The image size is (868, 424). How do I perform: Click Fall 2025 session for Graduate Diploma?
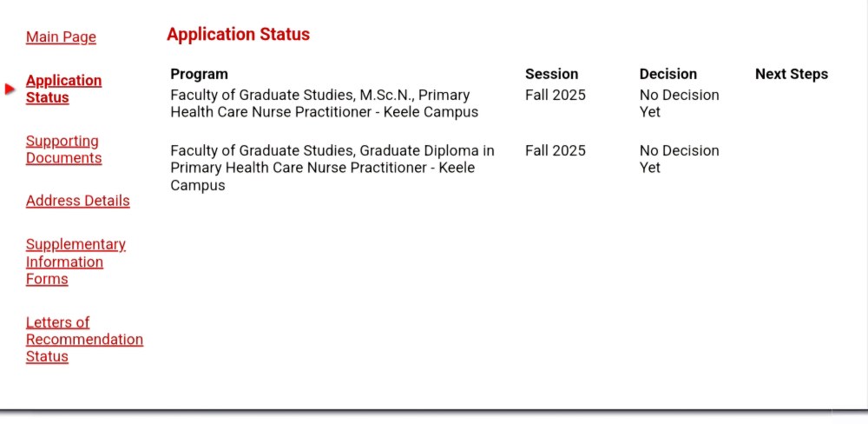pyautogui.click(x=556, y=151)
